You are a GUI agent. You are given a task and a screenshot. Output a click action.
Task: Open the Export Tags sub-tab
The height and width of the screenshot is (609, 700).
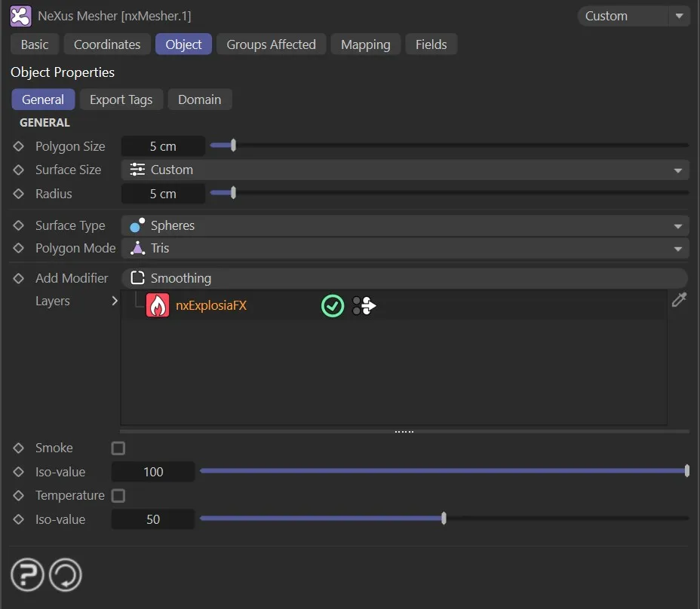[x=121, y=99]
